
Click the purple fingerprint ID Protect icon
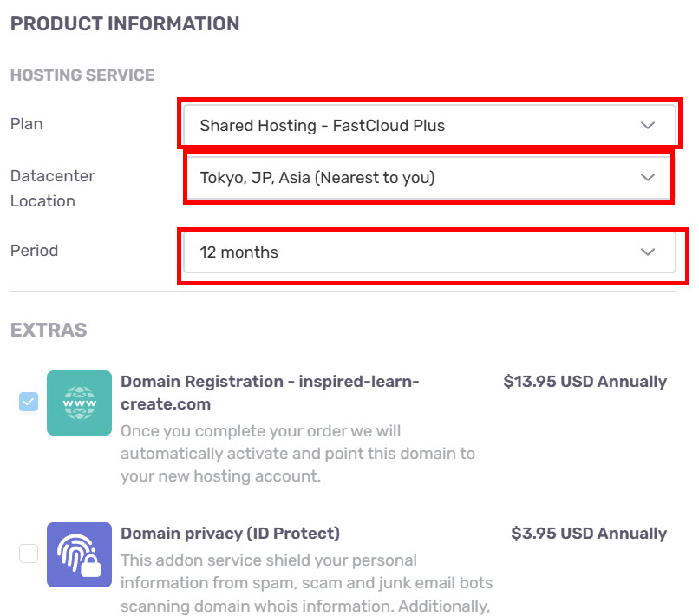(x=79, y=555)
